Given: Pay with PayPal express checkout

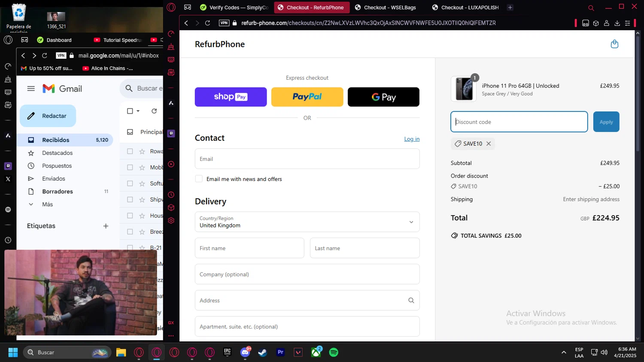Looking at the screenshot, I should (307, 97).
